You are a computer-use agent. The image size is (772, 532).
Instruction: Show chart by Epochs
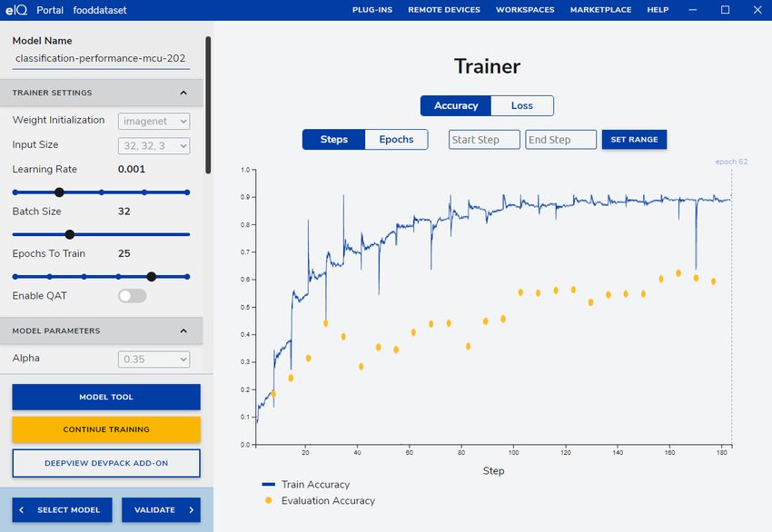point(396,139)
